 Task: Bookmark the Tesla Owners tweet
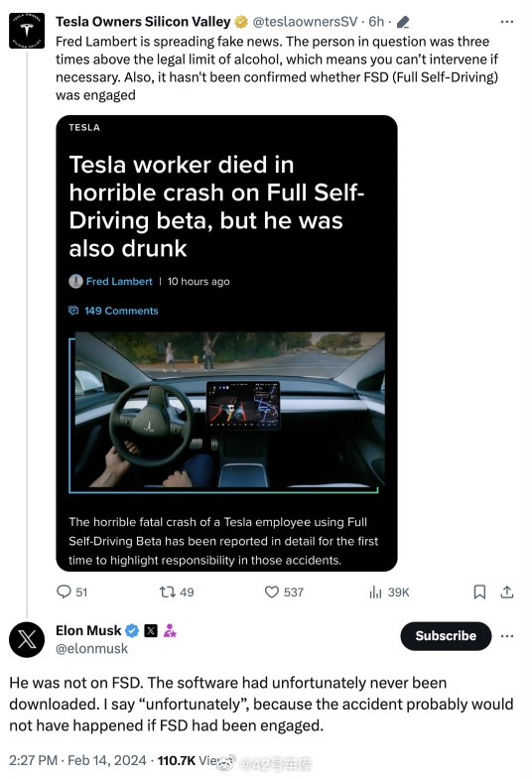pos(479,591)
